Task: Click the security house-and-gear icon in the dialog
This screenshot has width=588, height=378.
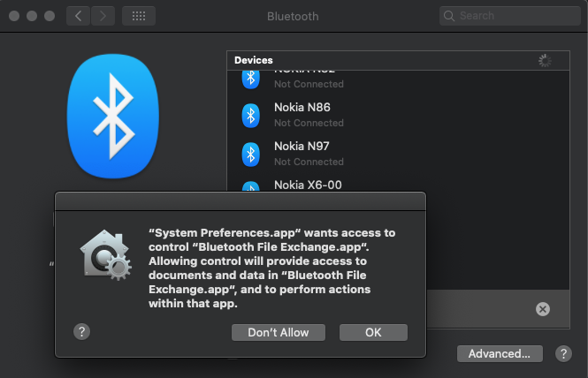Action: pos(106,254)
